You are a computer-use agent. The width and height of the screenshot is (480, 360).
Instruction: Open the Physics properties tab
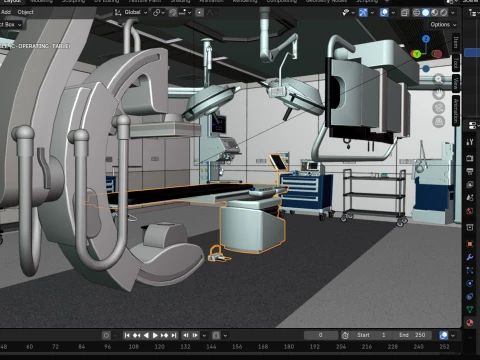pyautogui.click(x=470, y=284)
